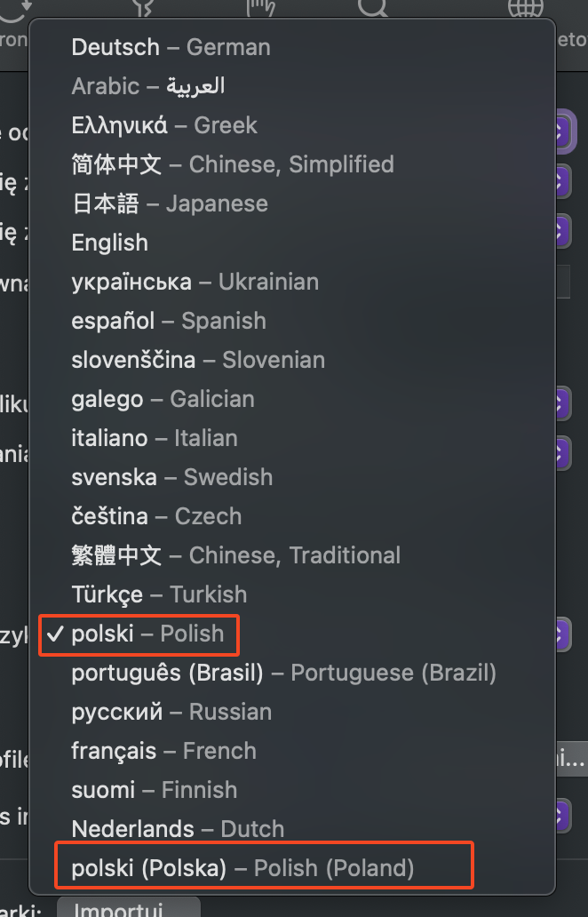Viewport: 588px width, 917px height.
Task: Select Chinese, Simplified language entry
Action: tap(233, 164)
